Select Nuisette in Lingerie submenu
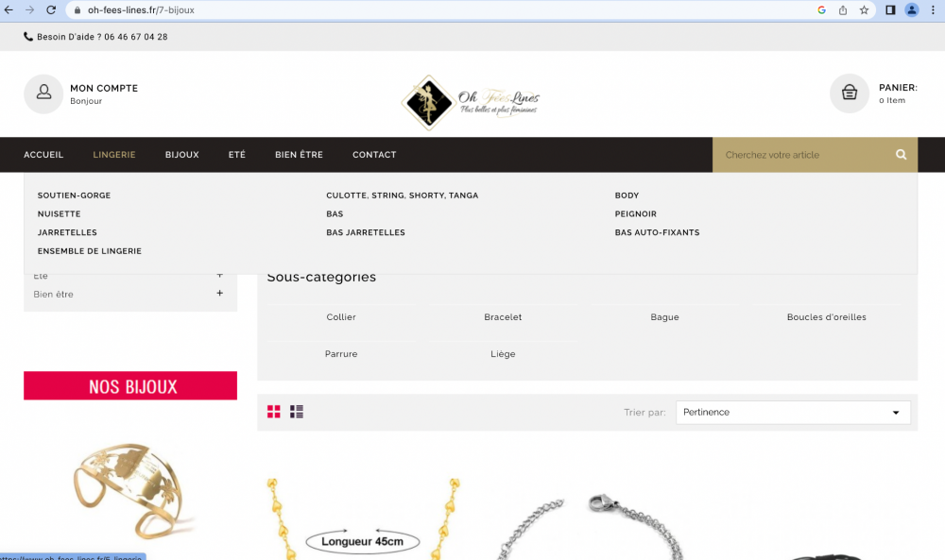The height and width of the screenshot is (560, 945). click(x=59, y=213)
